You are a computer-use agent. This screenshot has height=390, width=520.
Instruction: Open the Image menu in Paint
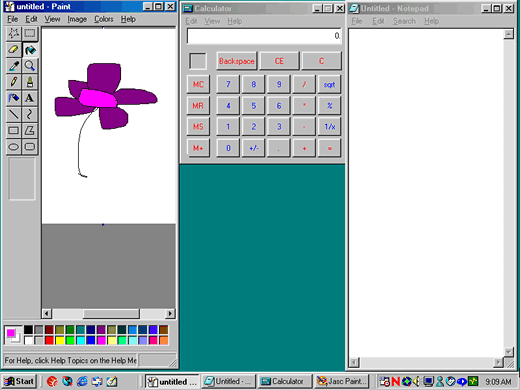[x=77, y=19]
